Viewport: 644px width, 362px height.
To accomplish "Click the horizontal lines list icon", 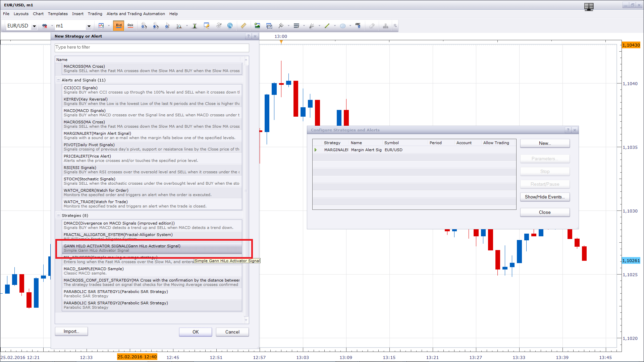I will point(297,26).
